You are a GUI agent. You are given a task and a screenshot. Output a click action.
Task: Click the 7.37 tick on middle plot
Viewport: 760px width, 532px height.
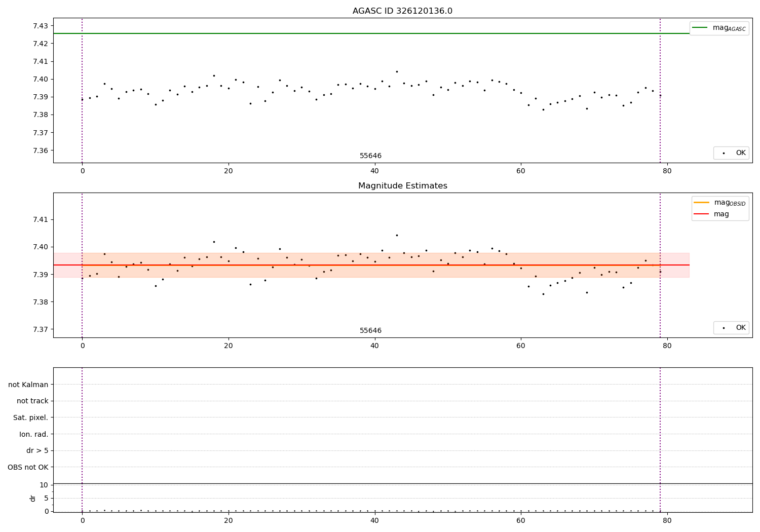pyautogui.click(x=41, y=329)
